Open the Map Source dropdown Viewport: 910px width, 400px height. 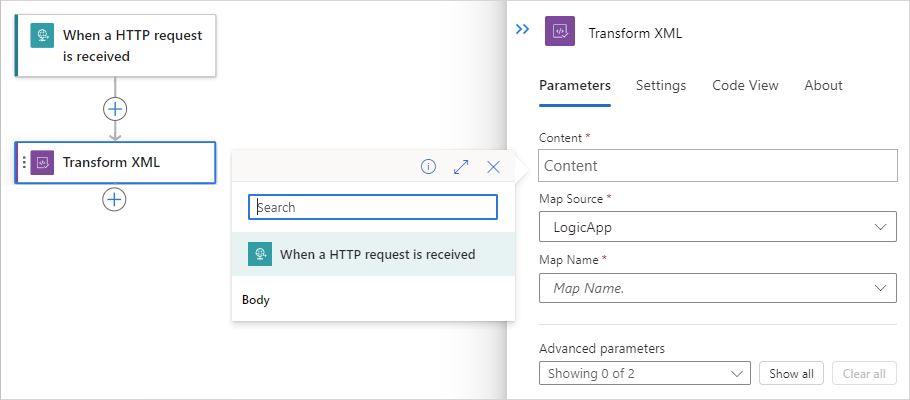[718, 227]
